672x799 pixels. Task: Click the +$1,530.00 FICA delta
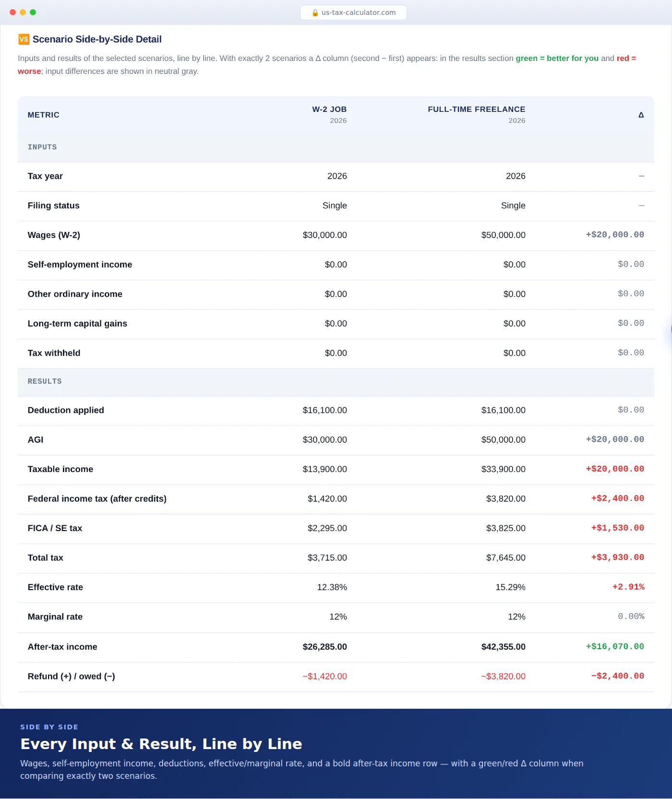617,528
